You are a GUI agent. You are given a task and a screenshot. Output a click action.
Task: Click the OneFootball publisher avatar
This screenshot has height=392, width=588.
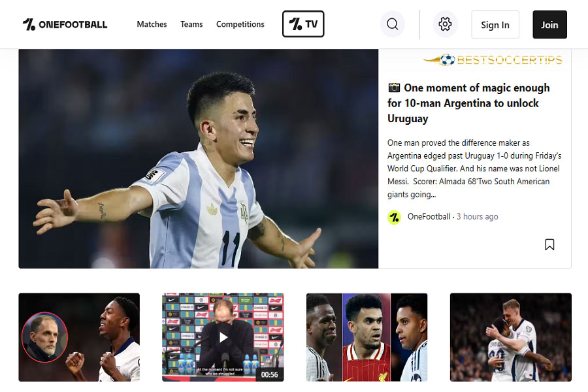(x=394, y=217)
